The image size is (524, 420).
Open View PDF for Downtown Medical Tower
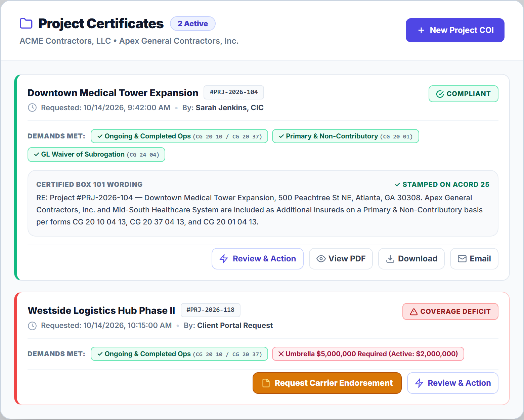pyautogui.click(x=341, y=259)
